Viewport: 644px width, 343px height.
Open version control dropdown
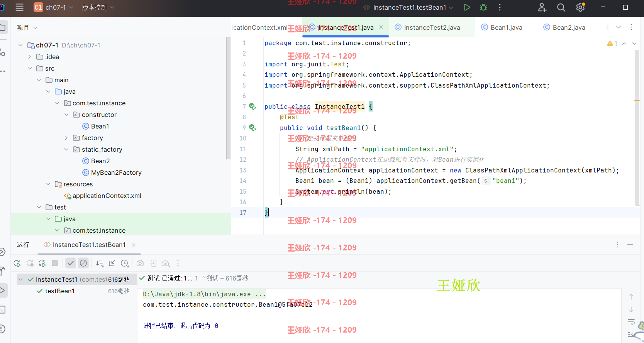click(x=98, y=7)
